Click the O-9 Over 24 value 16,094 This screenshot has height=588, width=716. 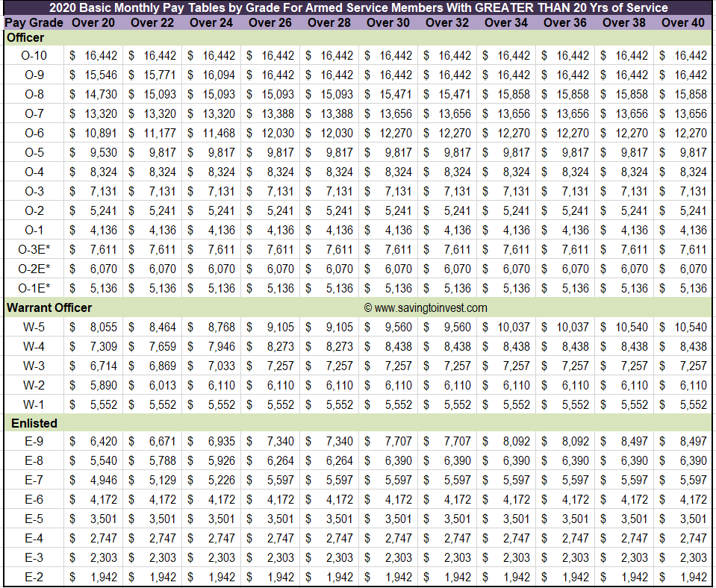tap(219, 75)
